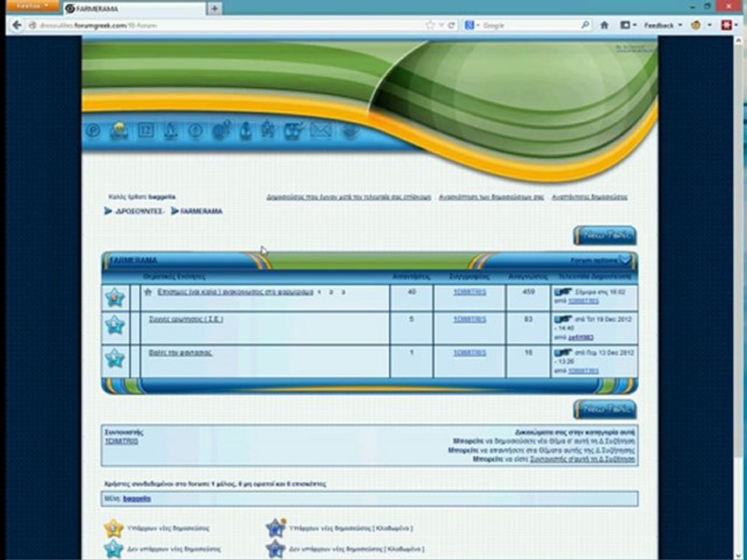Click the upper new topic button
Viewport: 747px width, 560px height.
tap(605, 236)
